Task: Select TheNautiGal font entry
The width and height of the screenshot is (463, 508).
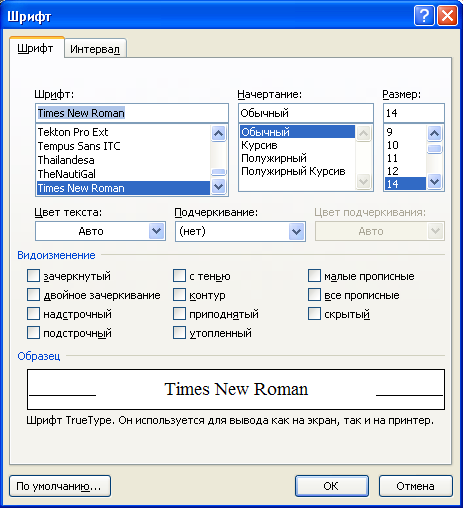Action: [123, 174]
